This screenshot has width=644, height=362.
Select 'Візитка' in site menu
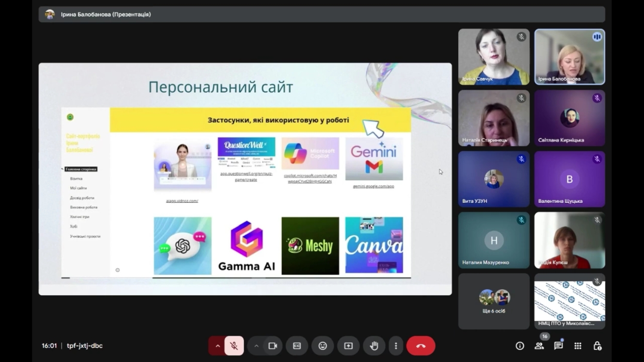tap(76, 178)
